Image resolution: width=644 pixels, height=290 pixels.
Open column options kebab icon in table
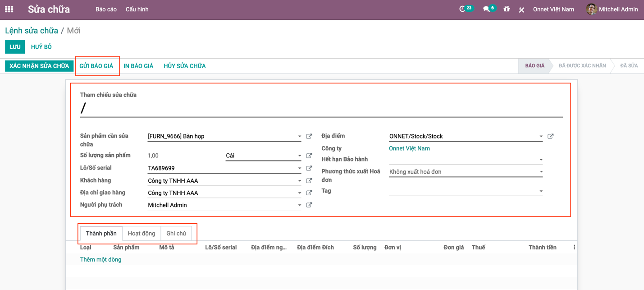coord(574,247)
